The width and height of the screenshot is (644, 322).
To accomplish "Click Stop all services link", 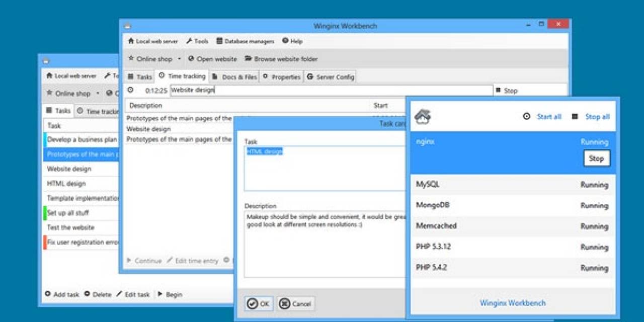I will point(597,116).
